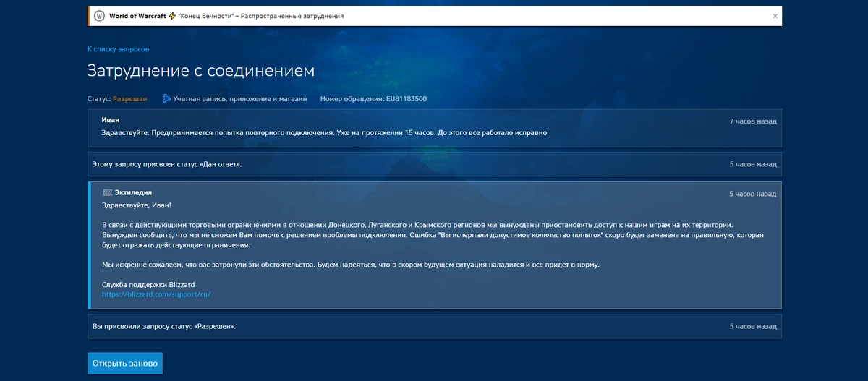The height and width of the screenshot is (381, 868).
Task: Open the blizzard.com/support/ru link
Action: tap(156, 294)
